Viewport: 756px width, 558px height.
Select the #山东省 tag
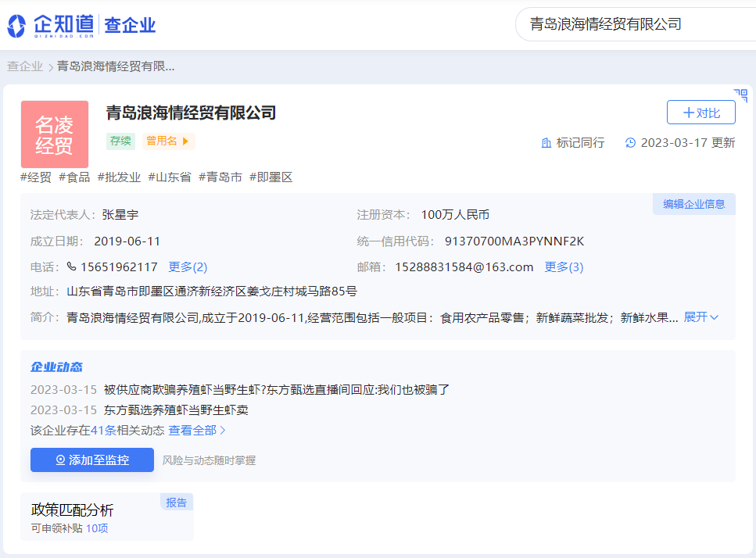(170, 177)
